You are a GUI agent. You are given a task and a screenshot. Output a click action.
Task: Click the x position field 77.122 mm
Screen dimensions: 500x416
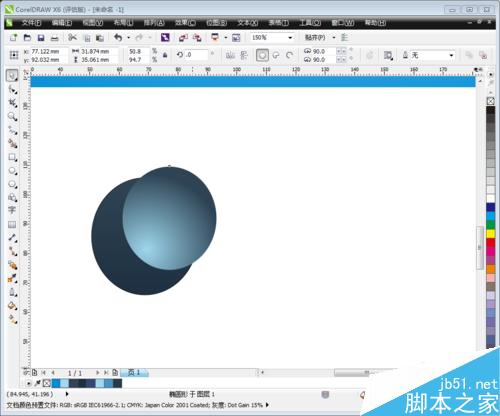tap(49, 51)
